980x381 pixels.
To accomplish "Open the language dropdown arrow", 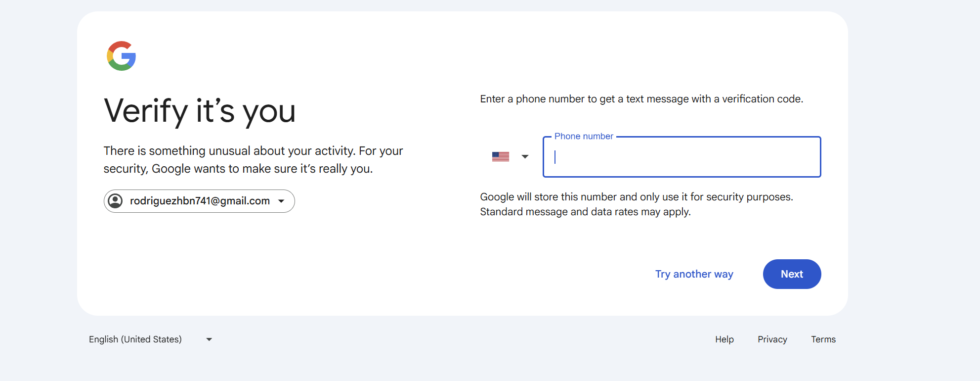I will 209,339.
